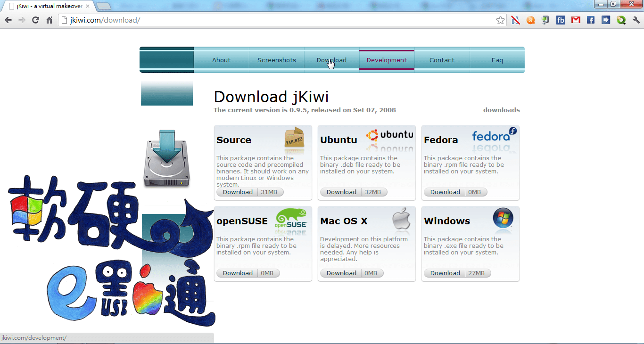Click the 'Download jKiwi' heading

coord(271,97)
